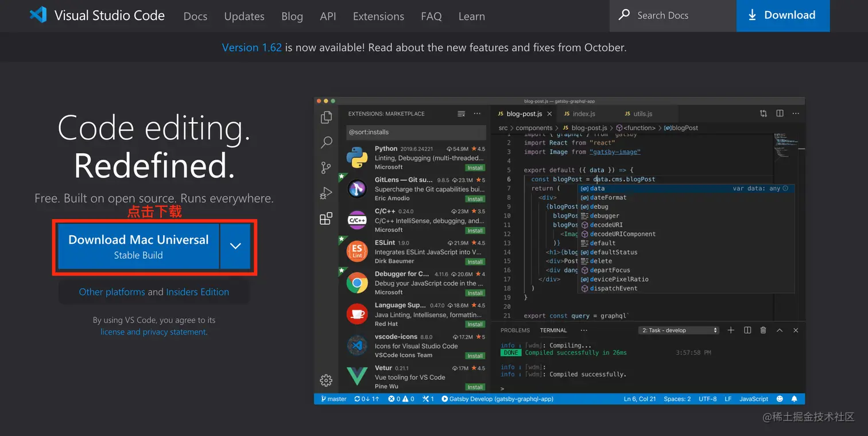Click the feedback smiley in status bar
The height and width of the screenshot is (436, 868).
pos(780,399)
